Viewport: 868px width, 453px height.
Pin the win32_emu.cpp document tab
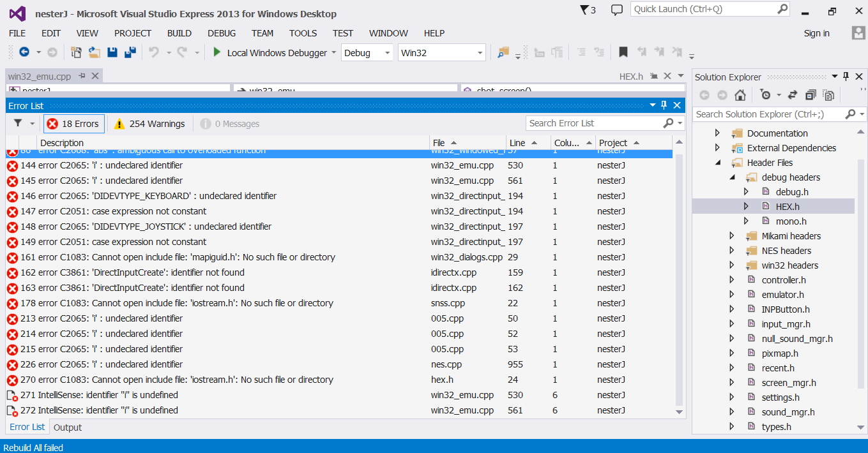[82, 76]
